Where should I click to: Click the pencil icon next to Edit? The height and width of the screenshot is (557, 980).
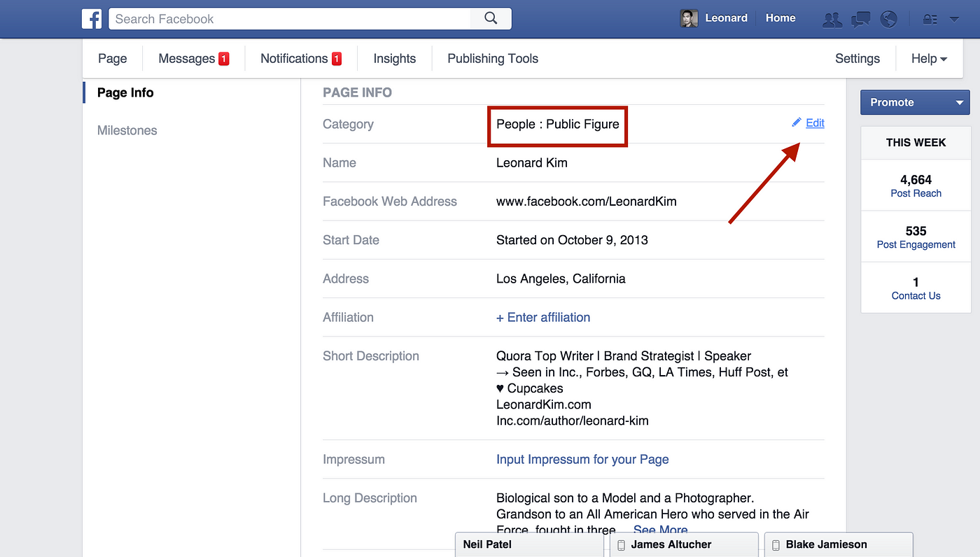(797, 122)
